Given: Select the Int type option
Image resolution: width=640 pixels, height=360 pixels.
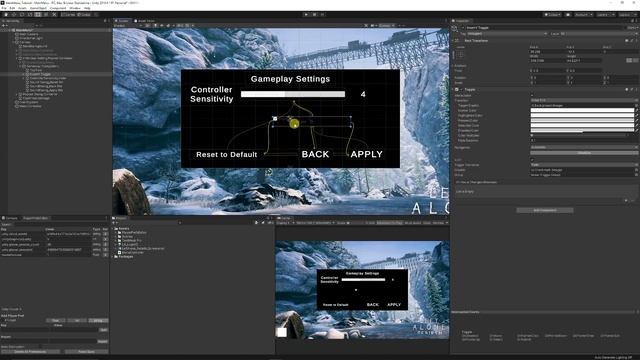Looking at the screenshot, I should [77, 320].
